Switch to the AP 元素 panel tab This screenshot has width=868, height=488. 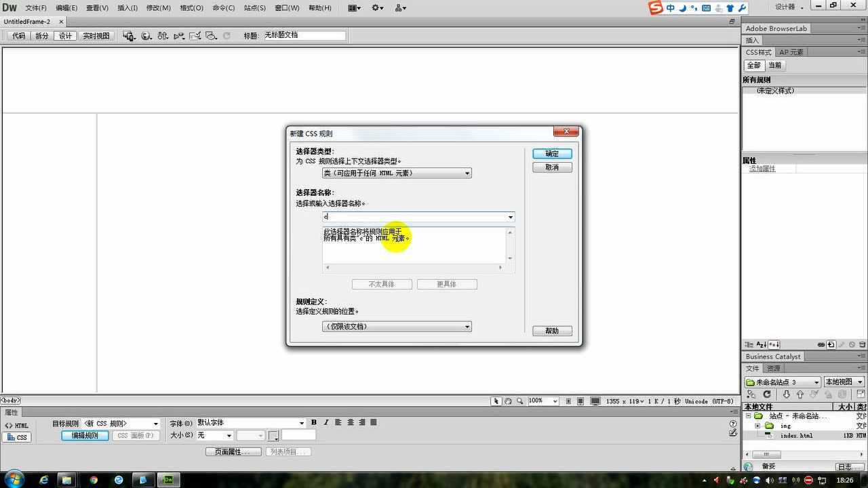pyautogui.click(x=791, y=52)
